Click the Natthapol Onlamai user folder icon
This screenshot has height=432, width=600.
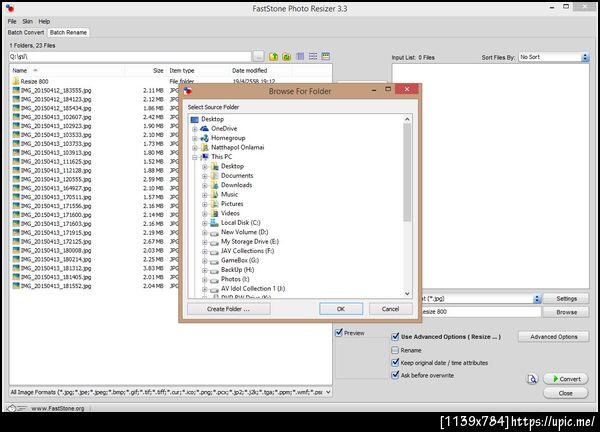(x=204, y=147)
